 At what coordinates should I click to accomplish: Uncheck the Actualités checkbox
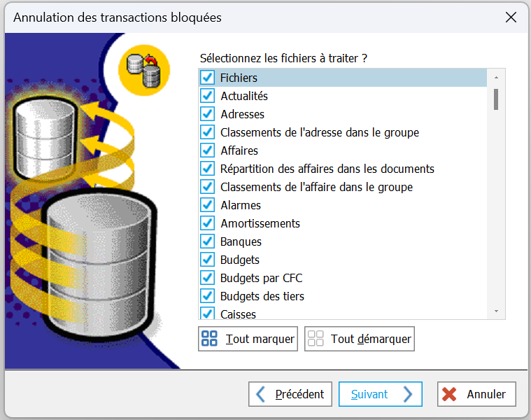[208, 96]
